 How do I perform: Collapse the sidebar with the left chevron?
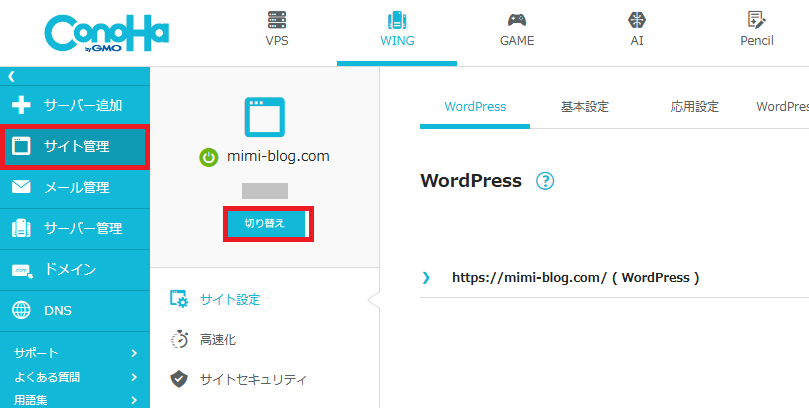click(11, 77)
